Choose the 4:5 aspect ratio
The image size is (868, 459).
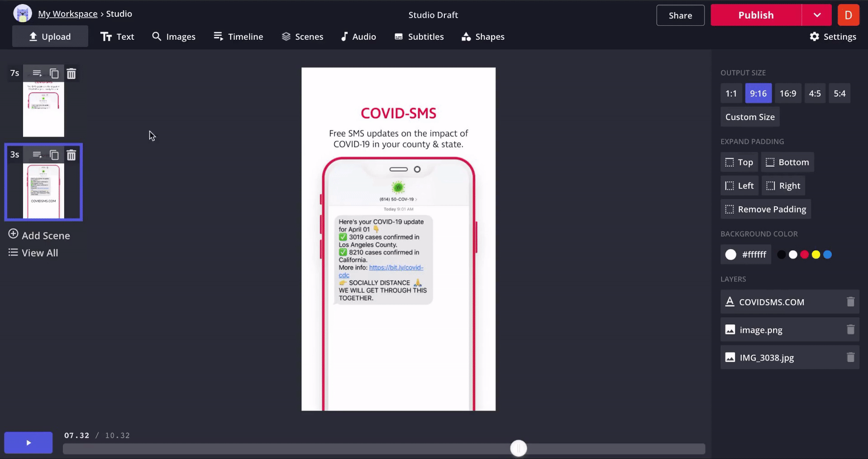815,94
